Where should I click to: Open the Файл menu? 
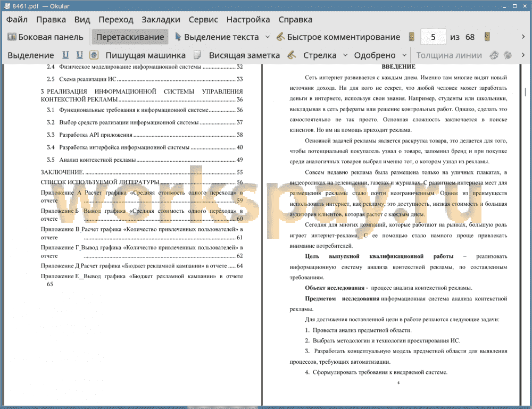(17, 20)
